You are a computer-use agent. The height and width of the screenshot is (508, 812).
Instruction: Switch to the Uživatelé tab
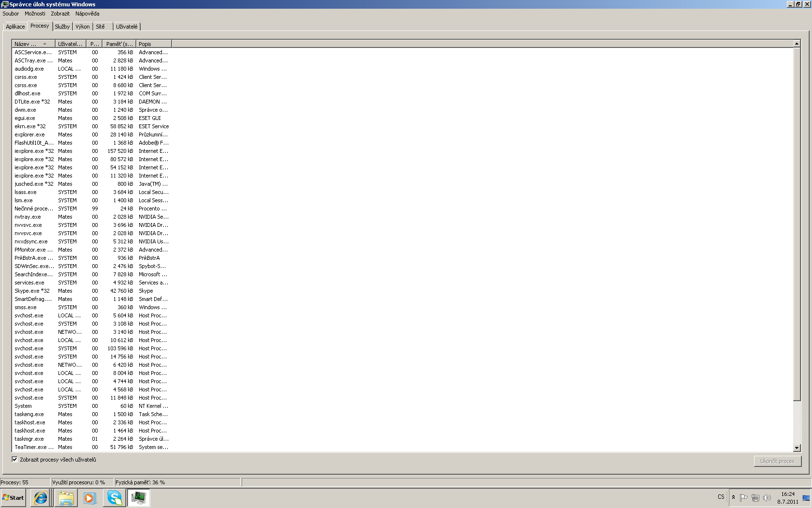(127, 27)
